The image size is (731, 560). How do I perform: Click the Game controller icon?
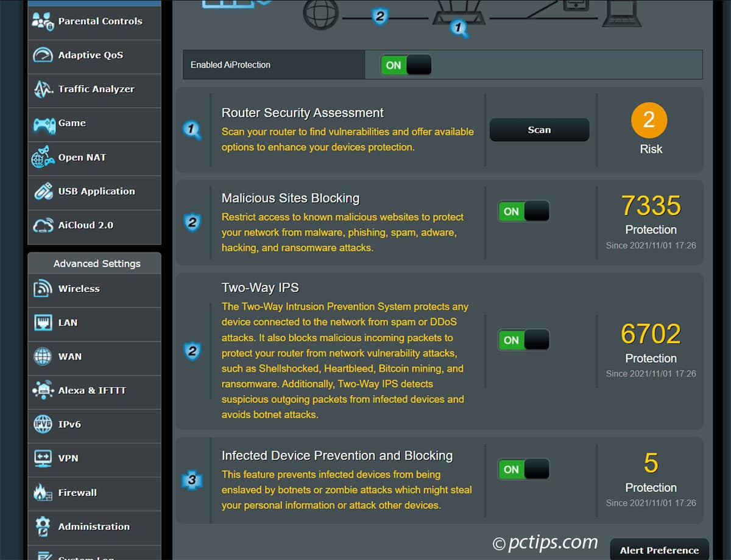click(x=43, y=123)
